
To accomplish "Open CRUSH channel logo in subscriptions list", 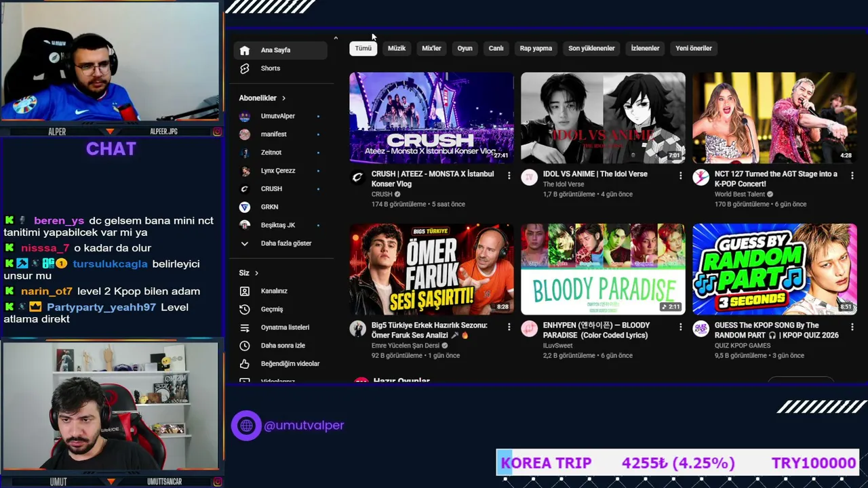I will click(x=245, y=189).
